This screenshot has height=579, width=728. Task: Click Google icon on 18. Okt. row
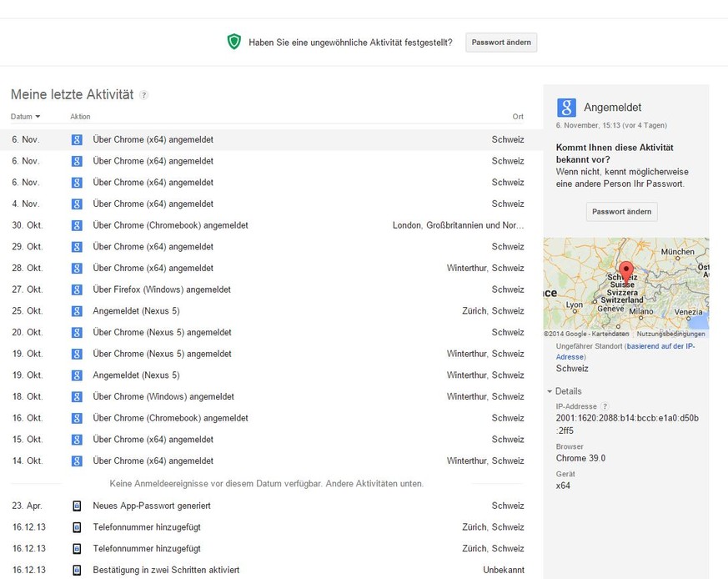pyautogui.click(x=77, y=397)
